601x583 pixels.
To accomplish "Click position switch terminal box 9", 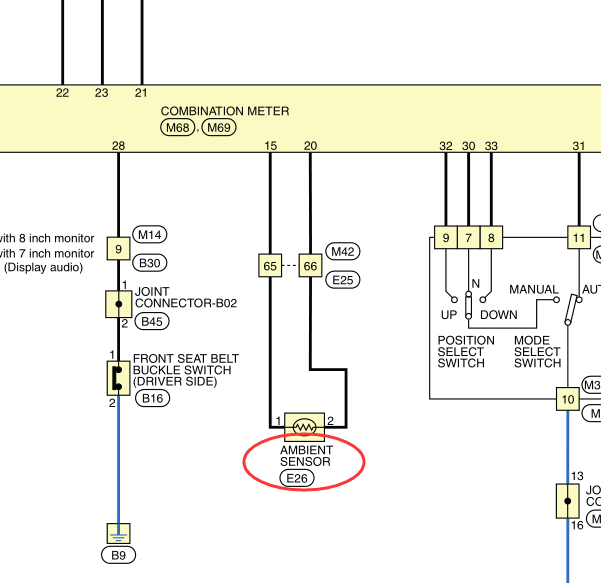I will [x=446, y=237].
